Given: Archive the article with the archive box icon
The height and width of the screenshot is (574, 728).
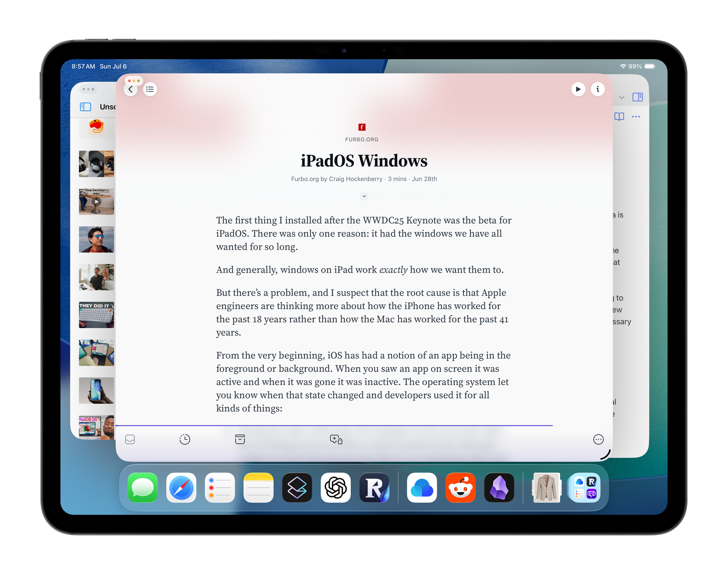Looking at the screenshot, I should pos(240,439).
